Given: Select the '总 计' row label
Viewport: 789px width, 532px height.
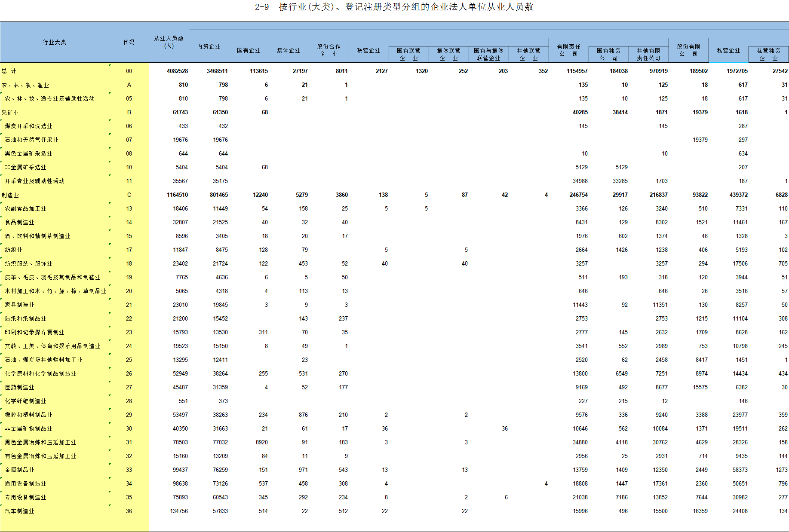Looking at the screenshot, I should pos(9,71).
